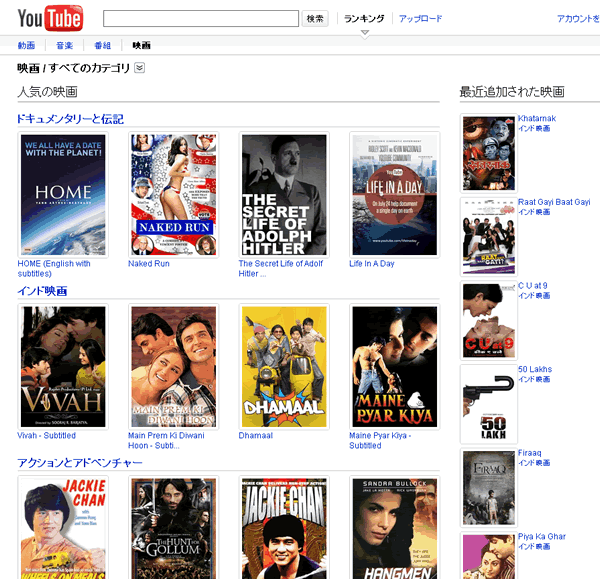Open the Hangmen movie poster
The width and height of the screenshot is (600, 579).
click(395, 527)
